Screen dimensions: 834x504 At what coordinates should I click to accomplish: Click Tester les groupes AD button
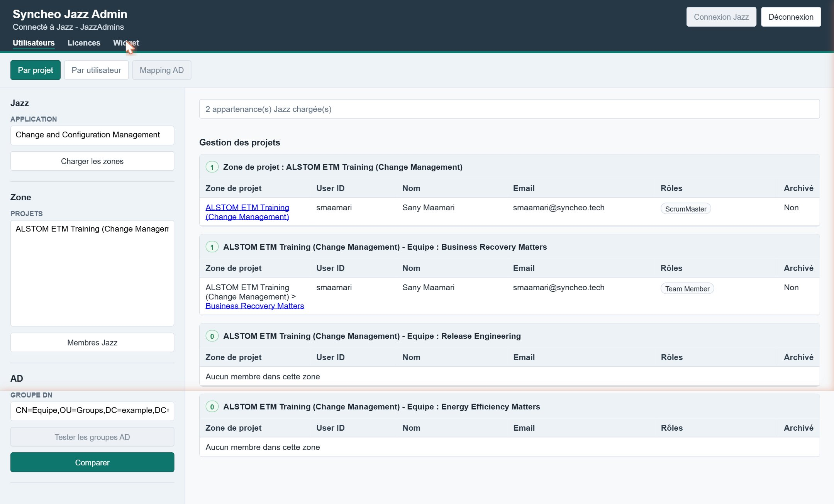tap(92, 437)
